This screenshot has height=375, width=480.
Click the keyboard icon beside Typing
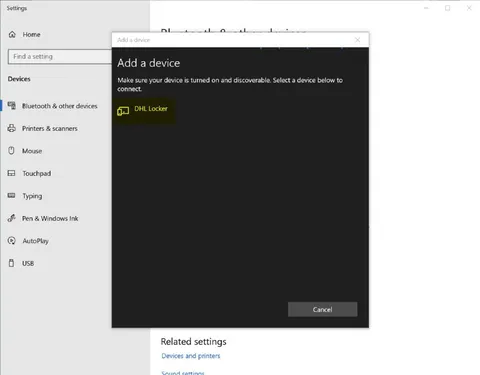click(x=11, y=195)
